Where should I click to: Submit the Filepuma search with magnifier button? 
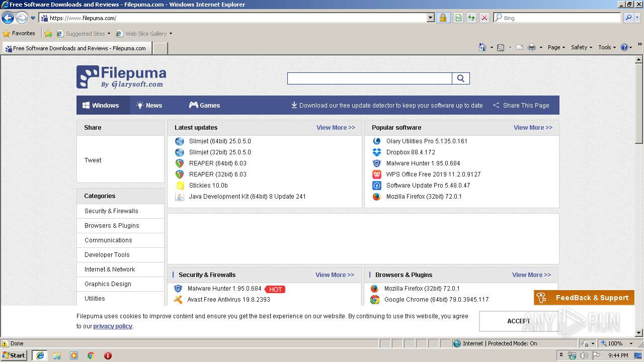(461, 78)
